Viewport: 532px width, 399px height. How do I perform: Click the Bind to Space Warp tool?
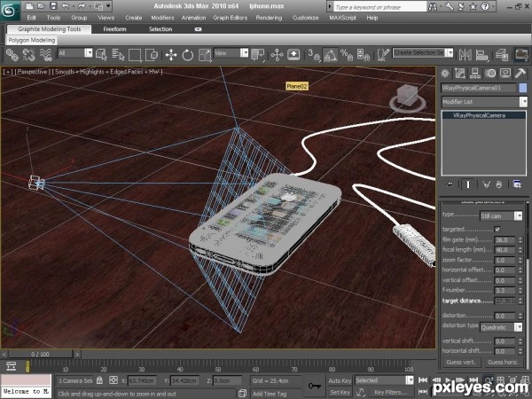coord(46,55)
